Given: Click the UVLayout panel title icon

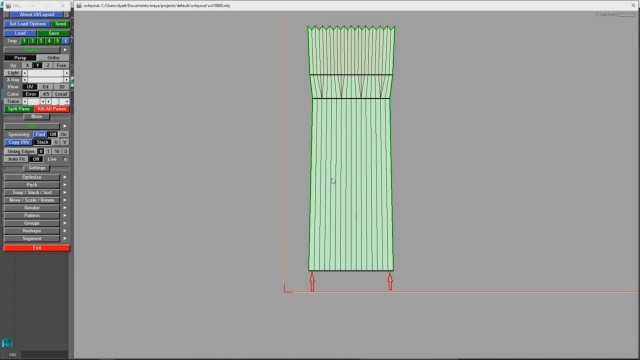Looking at the screenshot, I should point(8,6).
